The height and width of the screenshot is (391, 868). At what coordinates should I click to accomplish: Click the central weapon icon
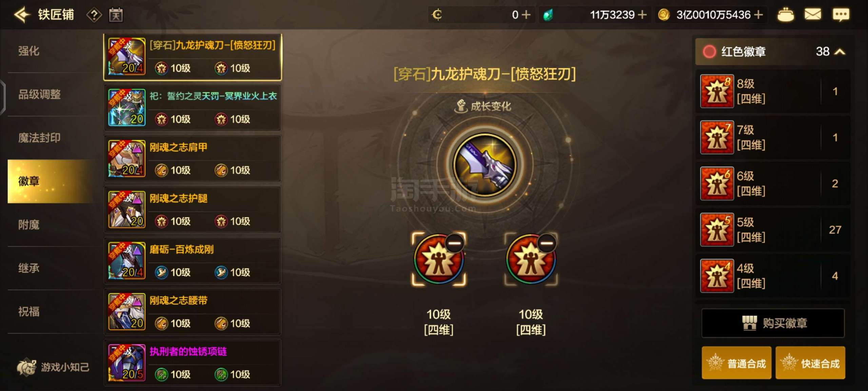tap(485, 165)
